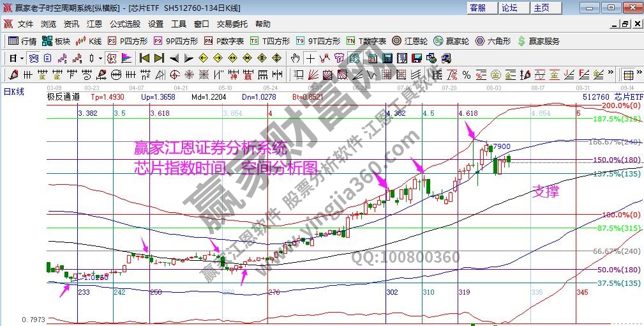Open the 公式选股 menu

pos(124,24)
